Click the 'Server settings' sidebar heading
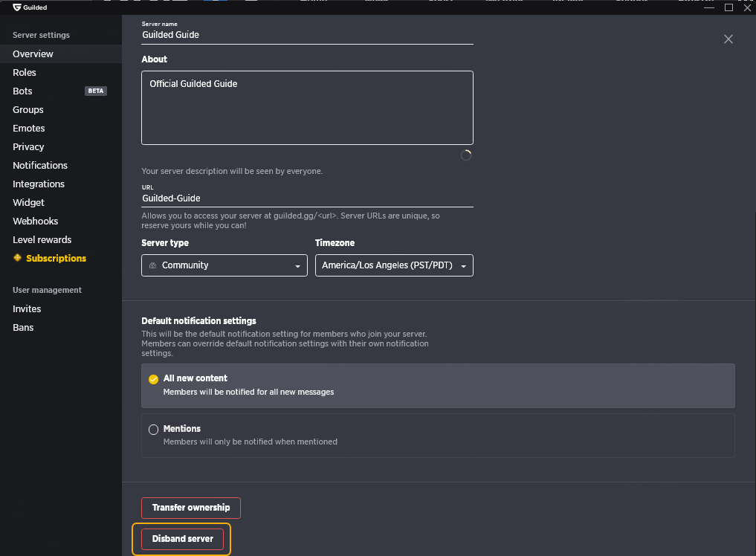 41,35
